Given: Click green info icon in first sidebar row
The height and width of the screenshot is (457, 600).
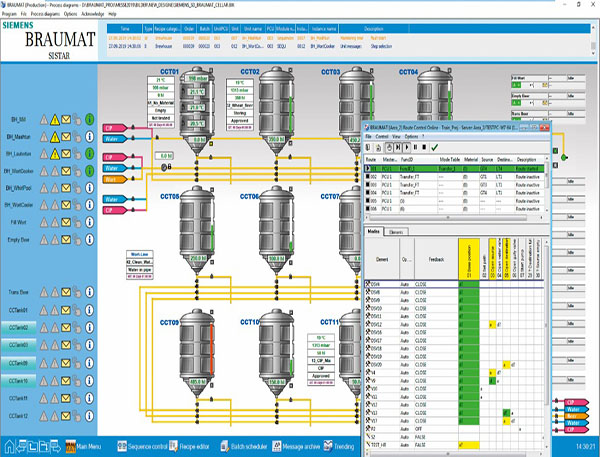Looking at the screenshot, I should (89, 119).
